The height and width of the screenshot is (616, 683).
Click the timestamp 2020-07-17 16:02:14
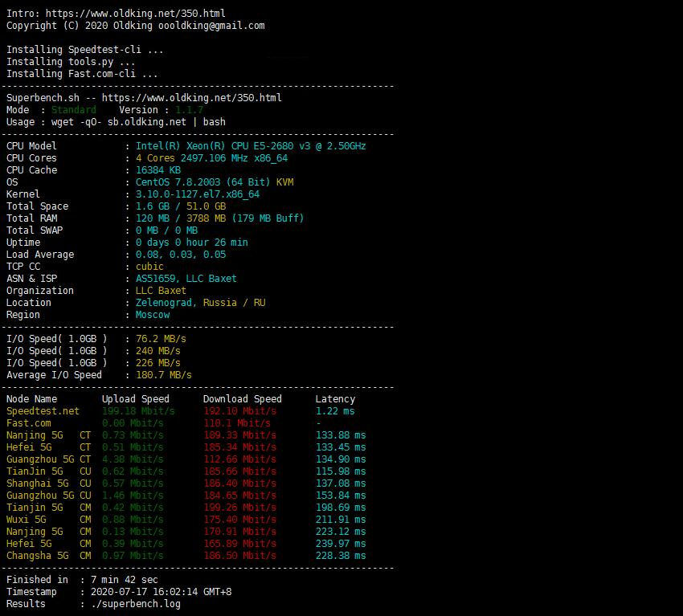point(161,592)
